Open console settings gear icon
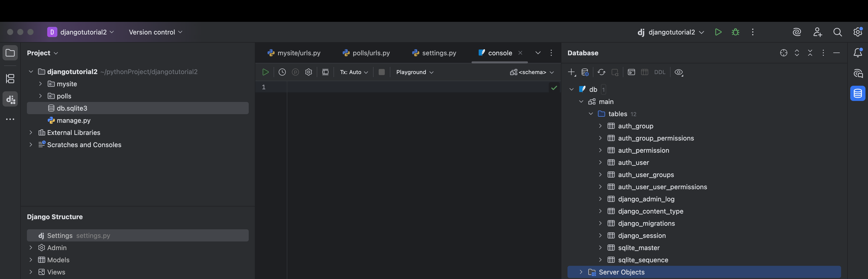The width and height of the screenshot is (868, 279). (x=309, y=72)
